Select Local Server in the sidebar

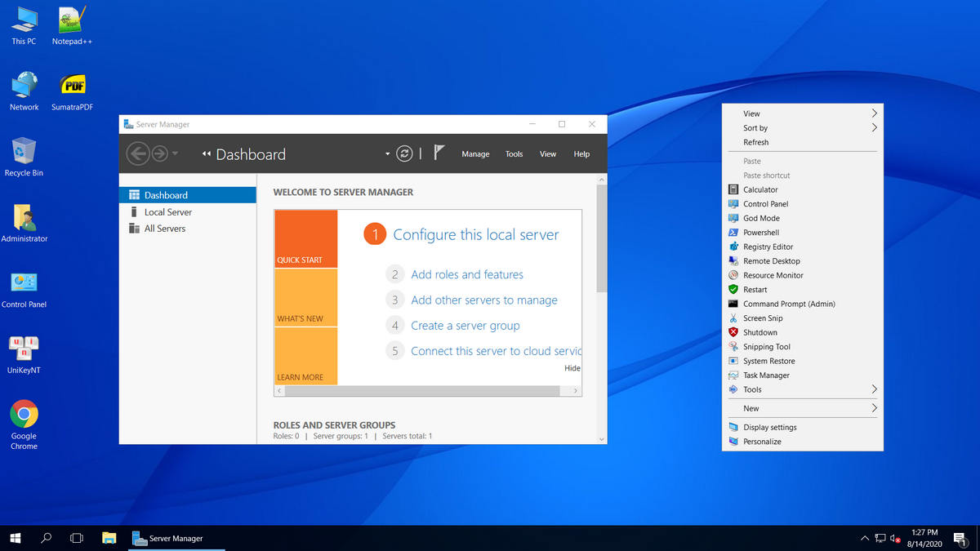188,212
